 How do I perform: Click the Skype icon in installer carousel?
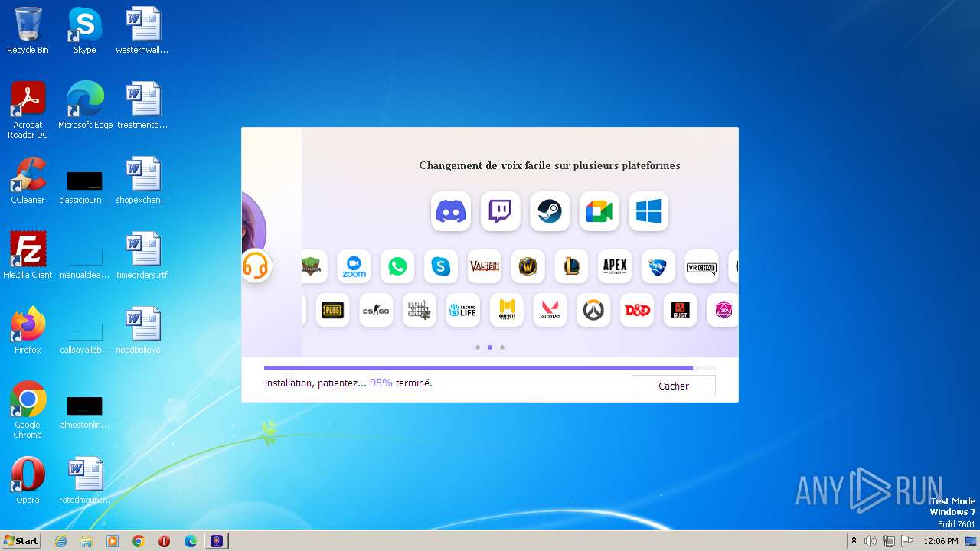click(x=441, y=266)
